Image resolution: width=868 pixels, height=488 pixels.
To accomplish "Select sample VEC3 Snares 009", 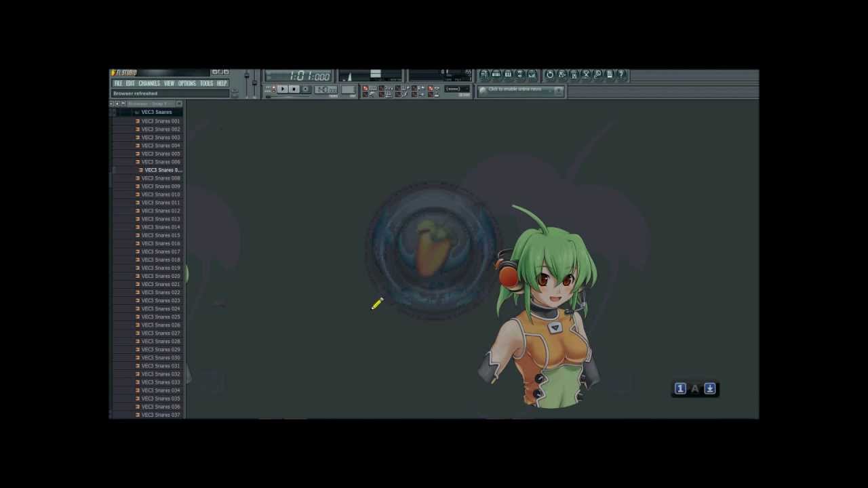I will (x=161, y=186).
